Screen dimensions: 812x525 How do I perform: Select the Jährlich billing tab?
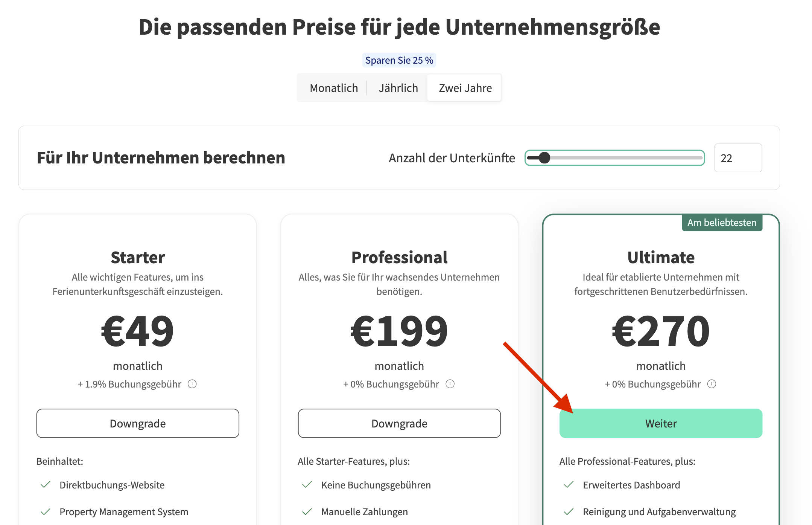398,88
